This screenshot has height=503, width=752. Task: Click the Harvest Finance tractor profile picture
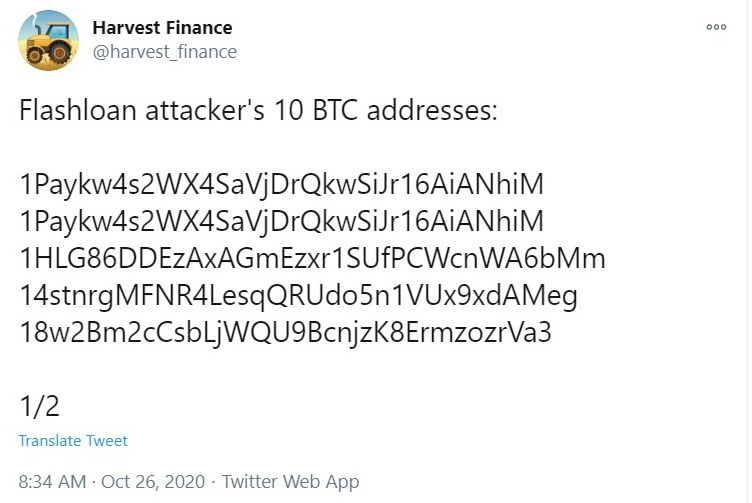(48, 40)
